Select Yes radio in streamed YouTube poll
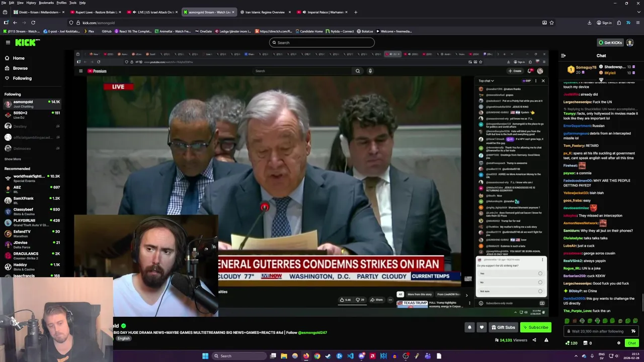 pyautogui.click(x=540, y=274)
